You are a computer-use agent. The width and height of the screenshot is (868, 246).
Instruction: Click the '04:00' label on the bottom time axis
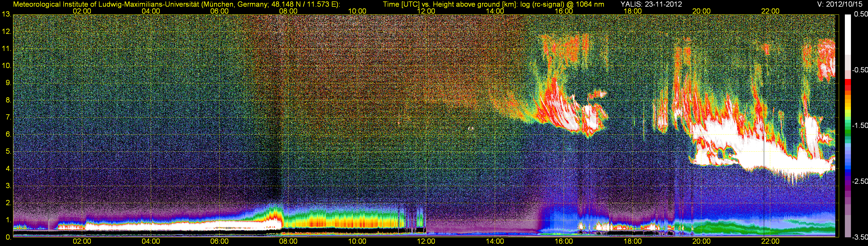pos(151,242)
